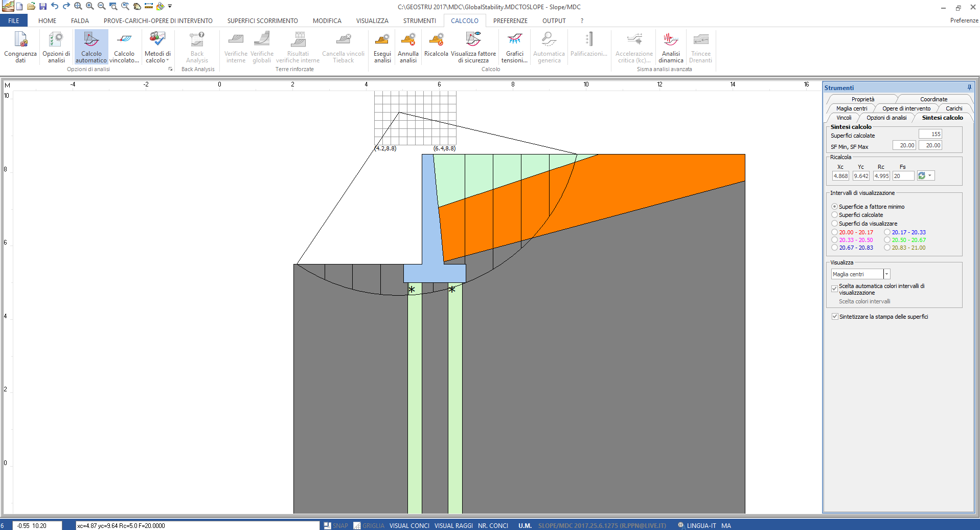Image resolution: width=980 pixels, height=530 pixels.
Task: Expand the Ricalcola refresh button arrow
Action: click(x=930, y=175)
